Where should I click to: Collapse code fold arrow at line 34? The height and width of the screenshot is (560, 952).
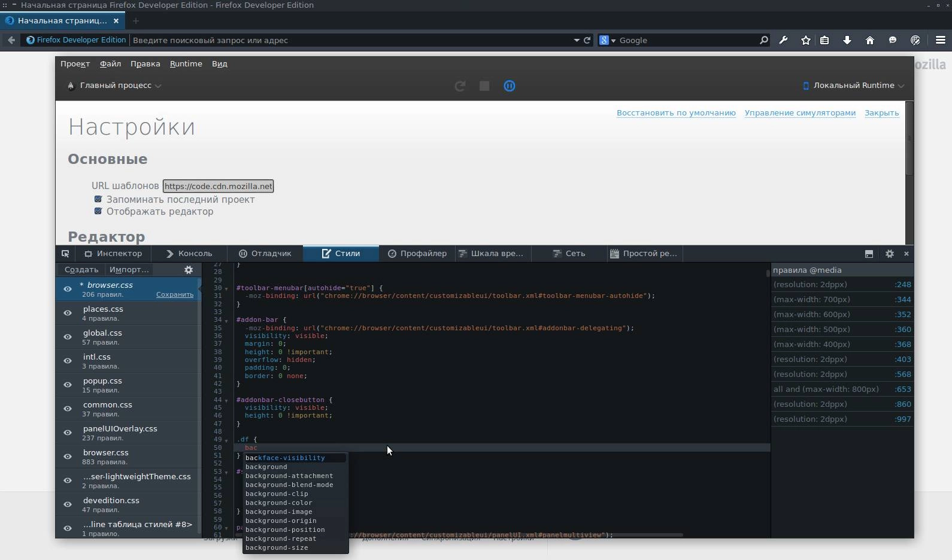point(226,321)
